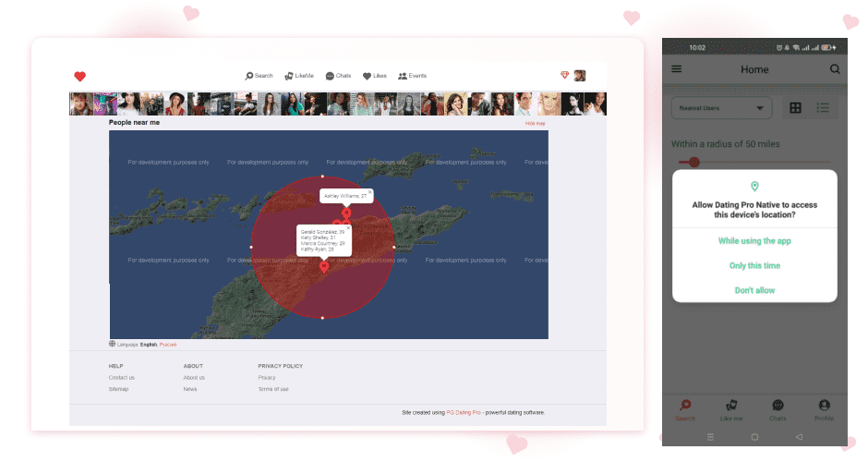This screenshot has width=868, height=462.
Task: Click the globe language icon
Action: (x=112, y=344)
